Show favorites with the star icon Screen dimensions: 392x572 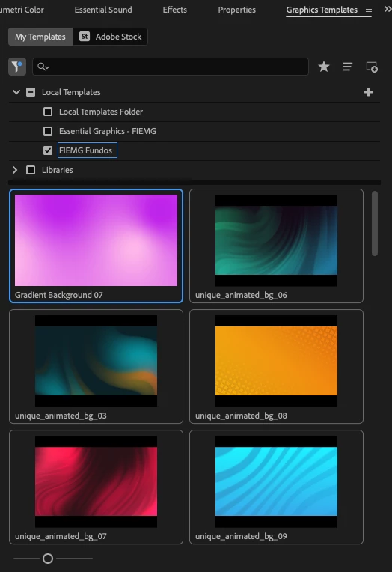click(324, 67)
